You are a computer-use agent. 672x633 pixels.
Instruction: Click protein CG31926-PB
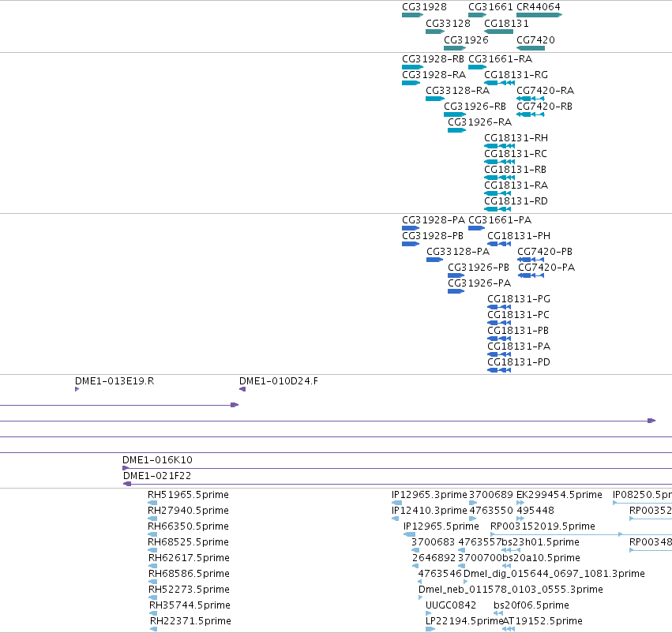(456, 275)
